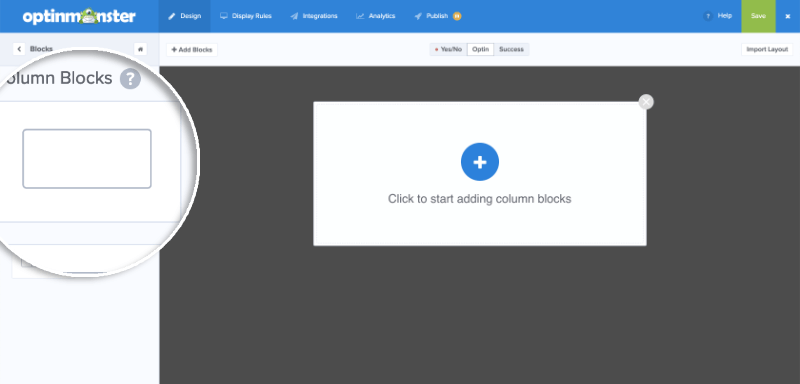Open the Display Rules tab

click(246, 16)
